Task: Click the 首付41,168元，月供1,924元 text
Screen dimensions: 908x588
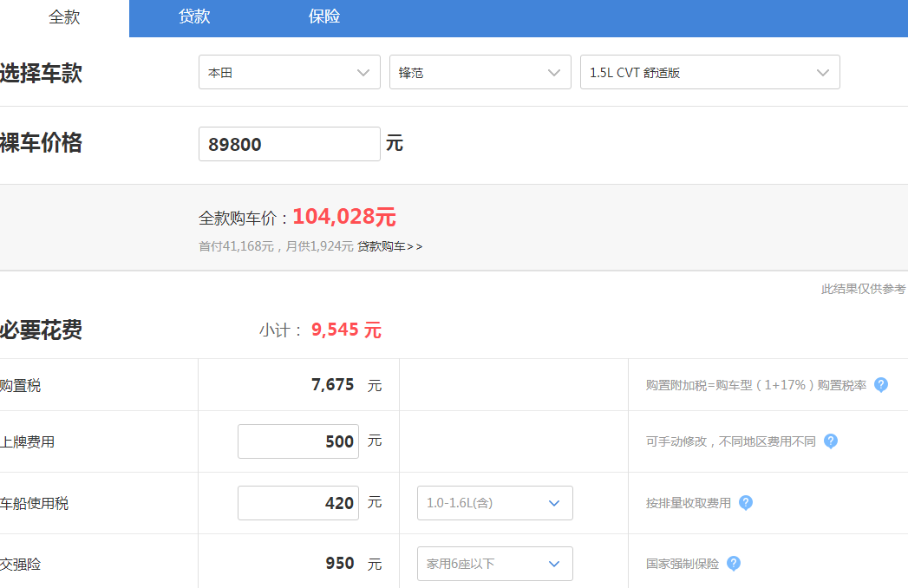Action: (x=276, y=247)
